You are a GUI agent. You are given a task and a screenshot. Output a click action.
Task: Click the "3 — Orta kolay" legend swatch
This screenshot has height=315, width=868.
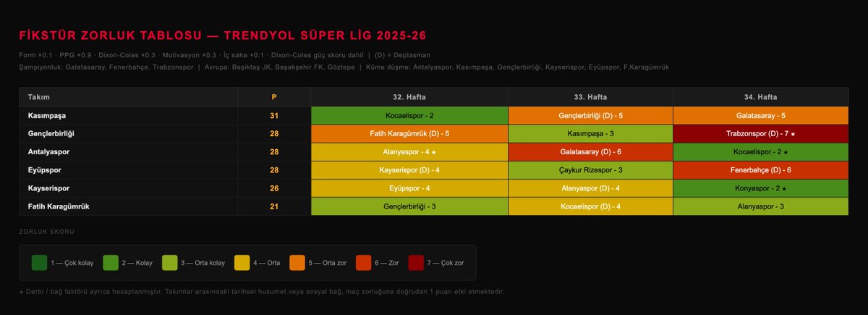click(x=170, y=263)
